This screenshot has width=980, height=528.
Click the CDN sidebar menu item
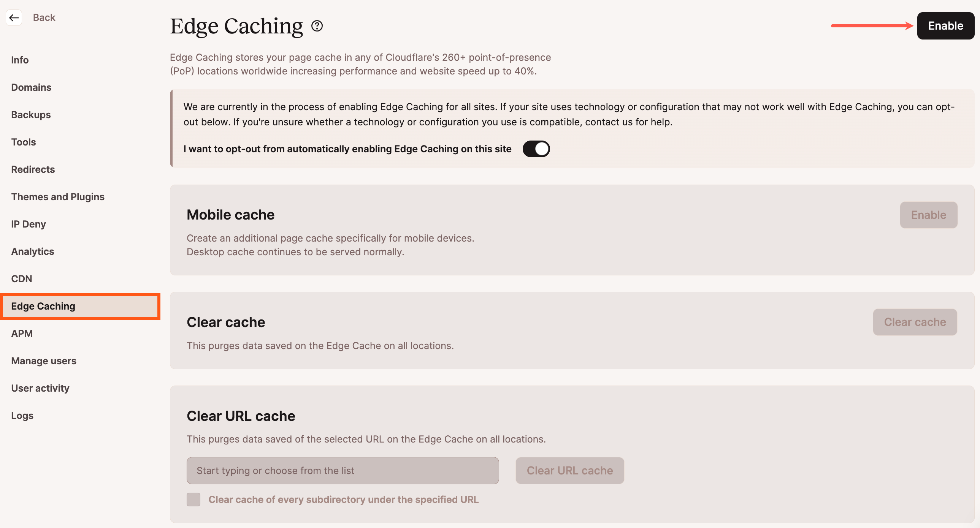[x=22, y=278]
